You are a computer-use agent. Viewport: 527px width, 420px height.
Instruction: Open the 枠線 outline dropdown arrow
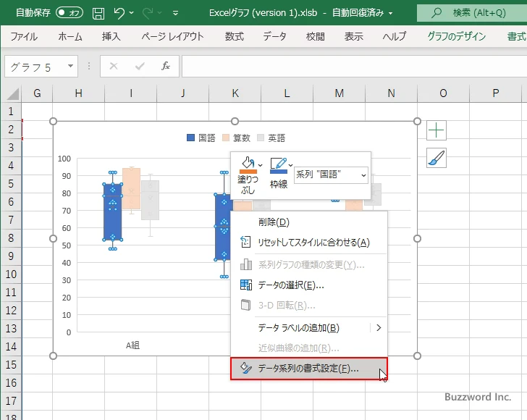(291, 165)
